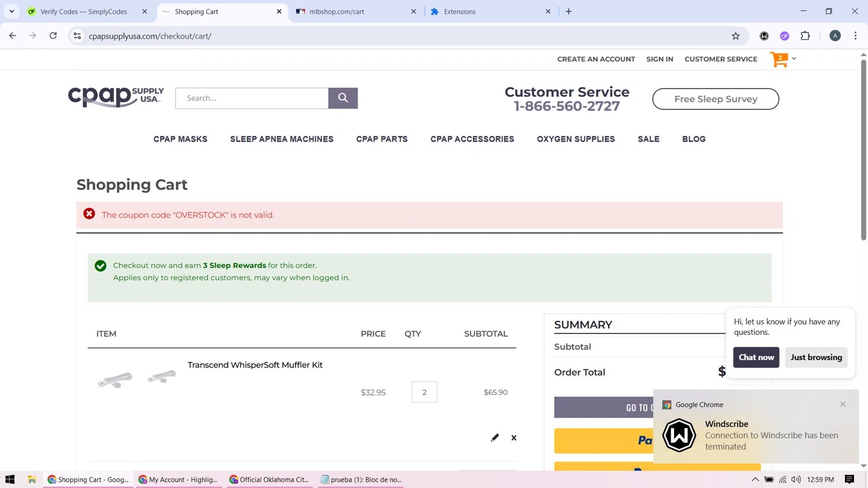The width and height of the screenshot is (868, 488).
Task: Reload the page
Action: pos(53,36)
